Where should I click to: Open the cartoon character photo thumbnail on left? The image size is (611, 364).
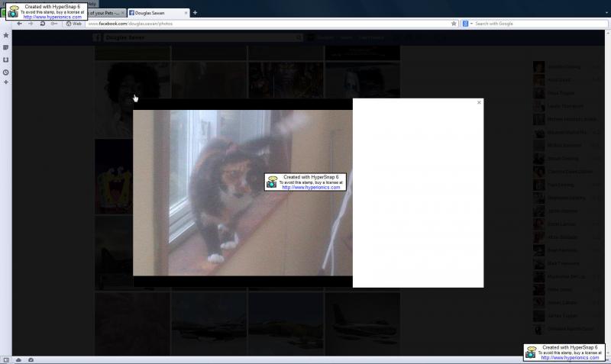pyautogui.click(x=114, y=176)
